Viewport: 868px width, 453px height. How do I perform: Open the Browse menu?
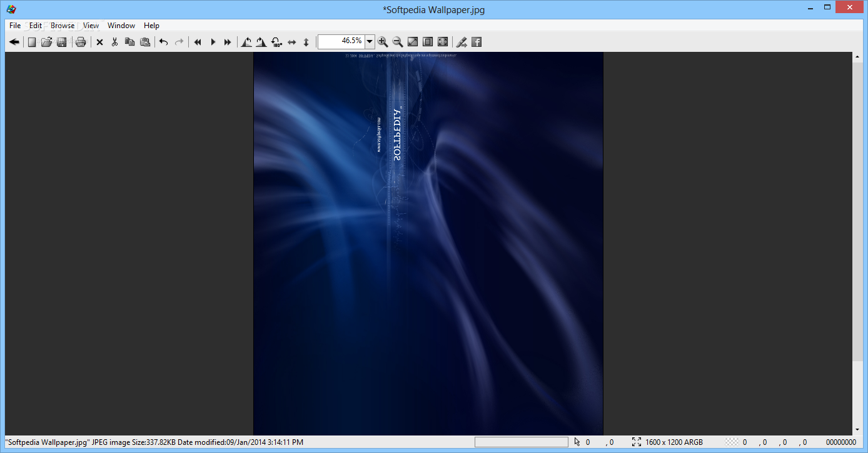pos(63,26)
